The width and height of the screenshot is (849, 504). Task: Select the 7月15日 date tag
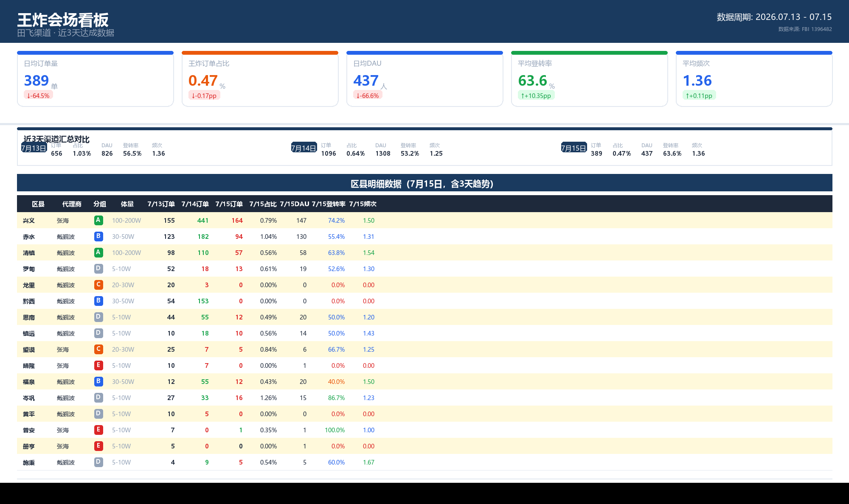point(574,148)
